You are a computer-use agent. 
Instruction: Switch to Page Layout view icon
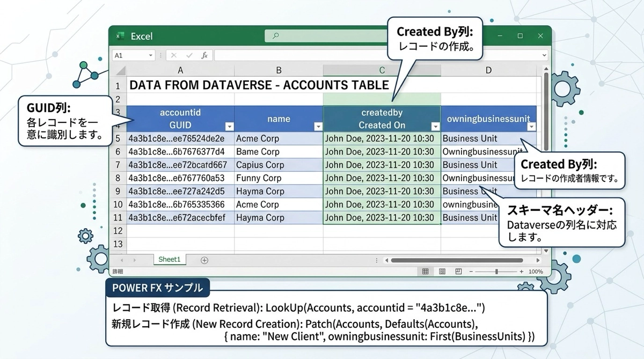442,272
